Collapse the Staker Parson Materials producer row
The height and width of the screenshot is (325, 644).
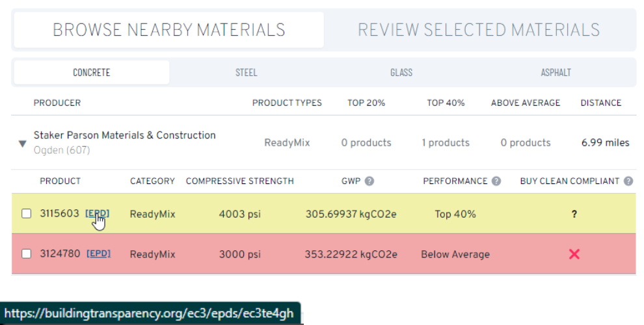(23, 144)
